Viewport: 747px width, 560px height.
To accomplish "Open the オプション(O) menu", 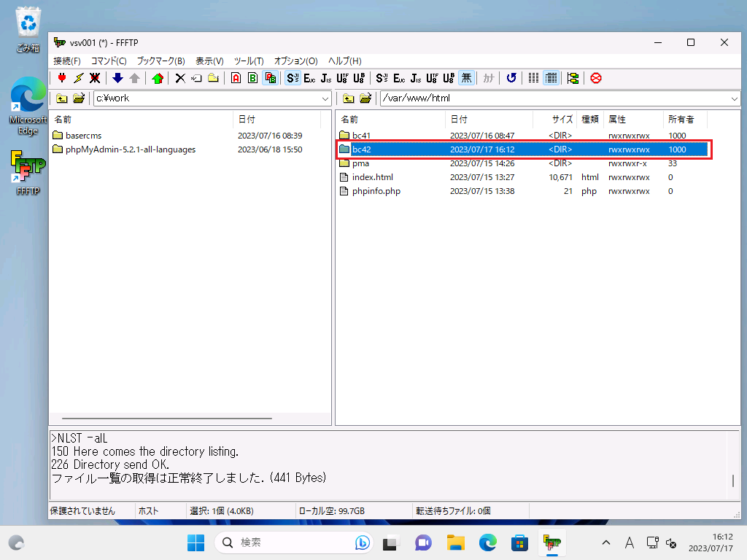I will click(x=295, y=61).
